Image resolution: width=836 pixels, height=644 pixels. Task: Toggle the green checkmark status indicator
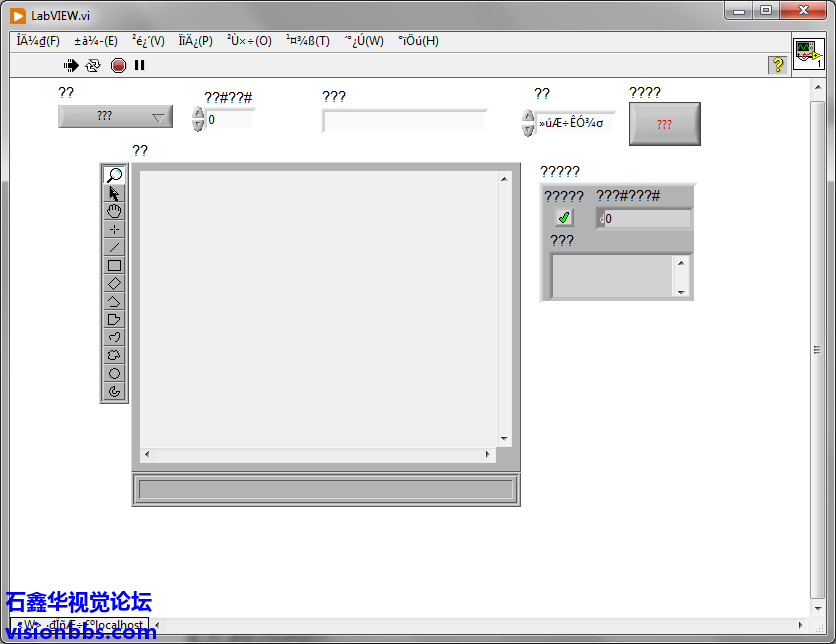point(564,218)
